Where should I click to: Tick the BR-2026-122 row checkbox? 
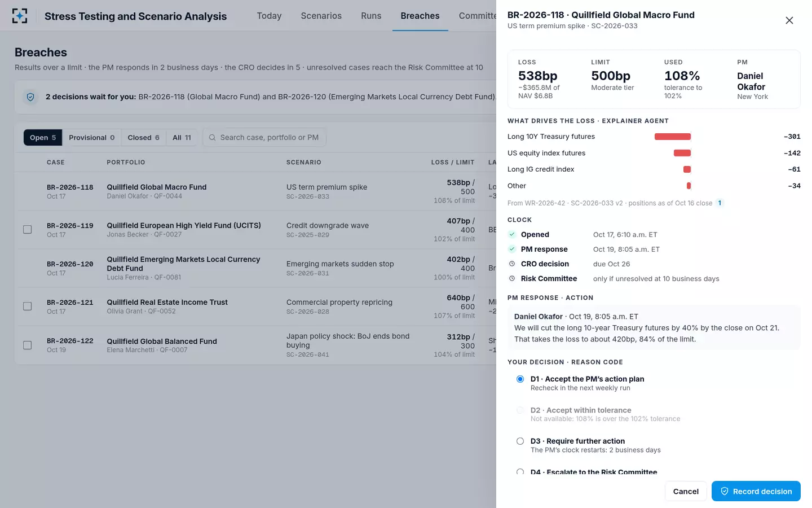click(27, 345)
